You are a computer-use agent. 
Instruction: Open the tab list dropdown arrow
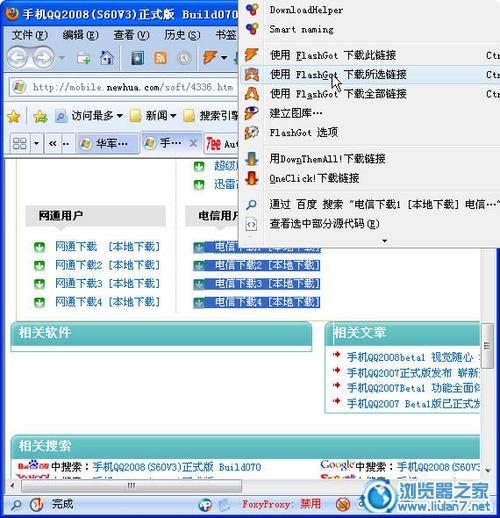(x=36, y=144)
